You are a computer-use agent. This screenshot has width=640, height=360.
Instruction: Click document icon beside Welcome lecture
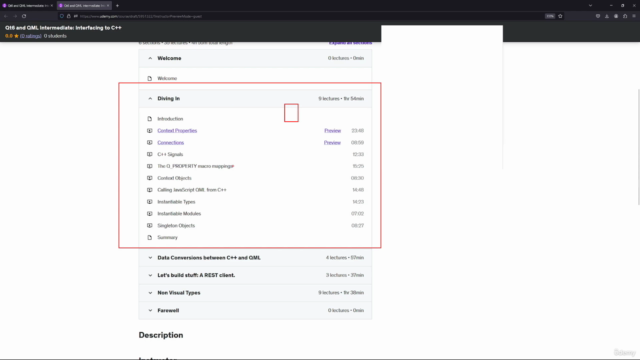tap(150, 78)
